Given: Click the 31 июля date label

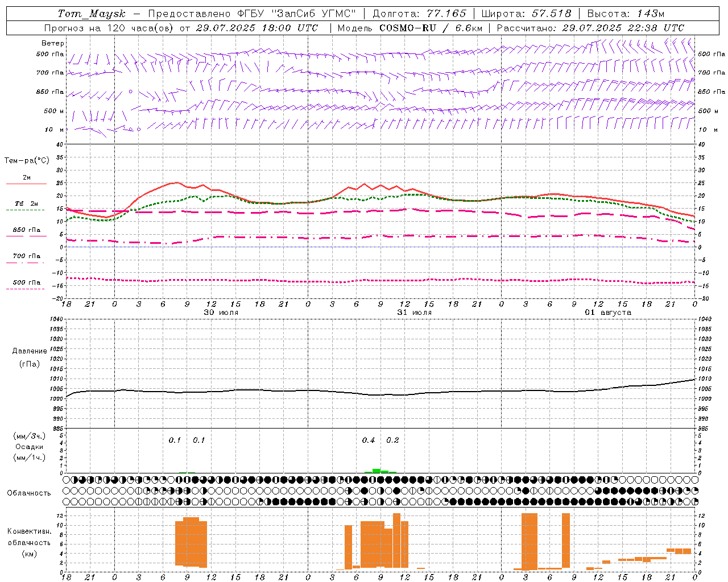Looking at the screenshot, I should coord(415,313).
